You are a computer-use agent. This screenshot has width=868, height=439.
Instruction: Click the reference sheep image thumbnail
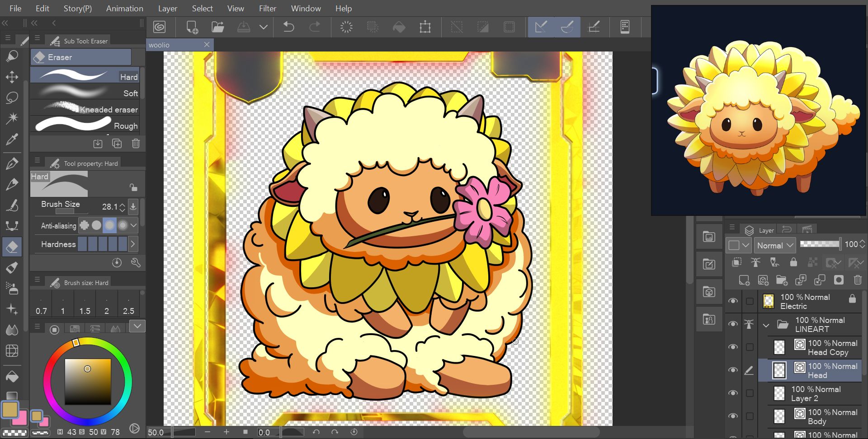pyautogui.click(x=758, y=111)
